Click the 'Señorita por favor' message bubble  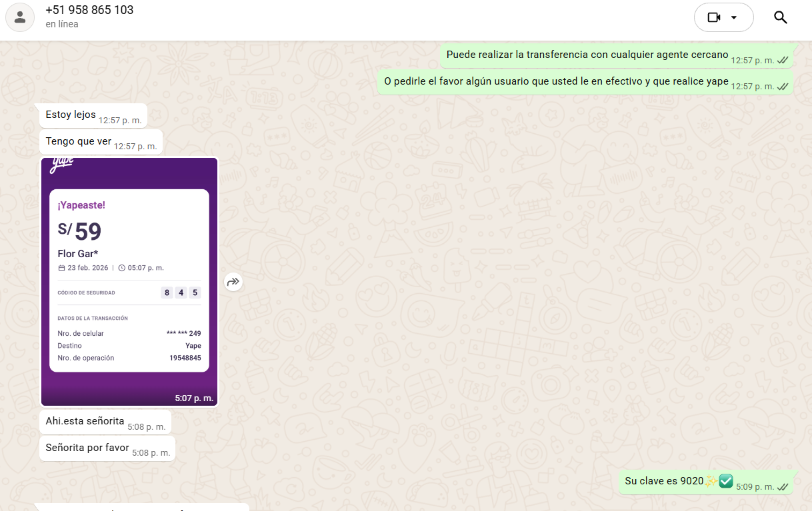(x=87, y=448)
